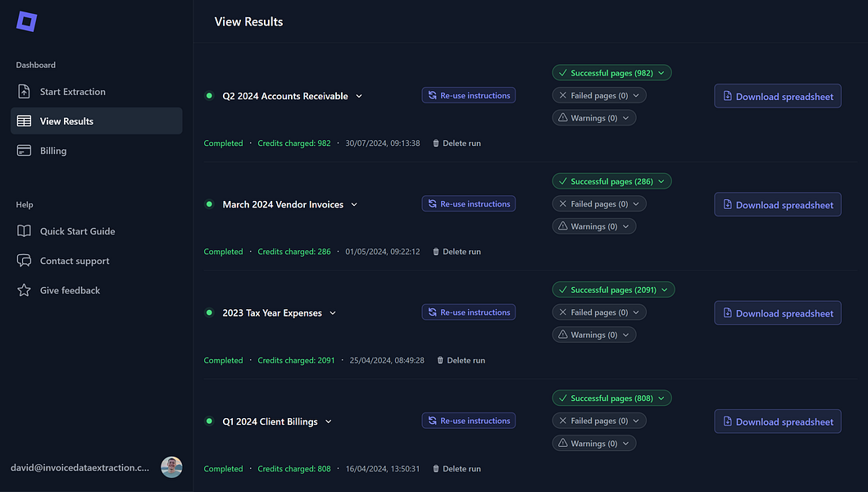Switch to the Billing section
The height and width of the screenshot is (492, 868).
(x=53, y=150)
